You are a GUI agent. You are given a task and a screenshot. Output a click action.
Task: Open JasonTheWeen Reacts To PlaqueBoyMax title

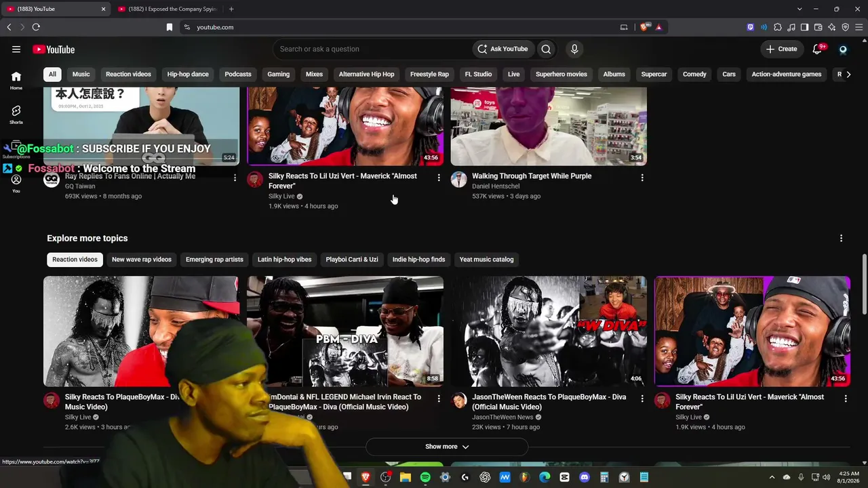coord(549,402)
